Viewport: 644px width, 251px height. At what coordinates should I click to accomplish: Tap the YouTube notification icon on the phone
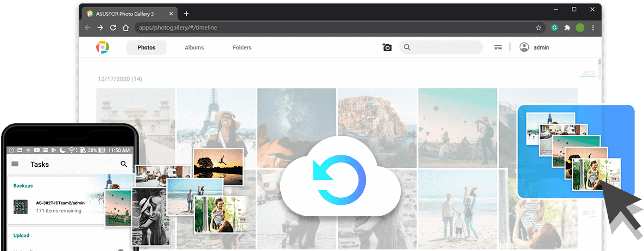pos(37,150)
